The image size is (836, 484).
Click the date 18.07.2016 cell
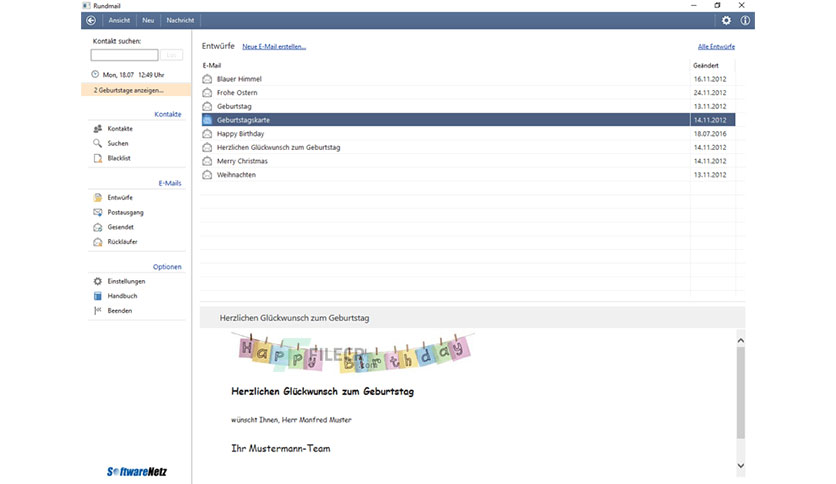710,134
